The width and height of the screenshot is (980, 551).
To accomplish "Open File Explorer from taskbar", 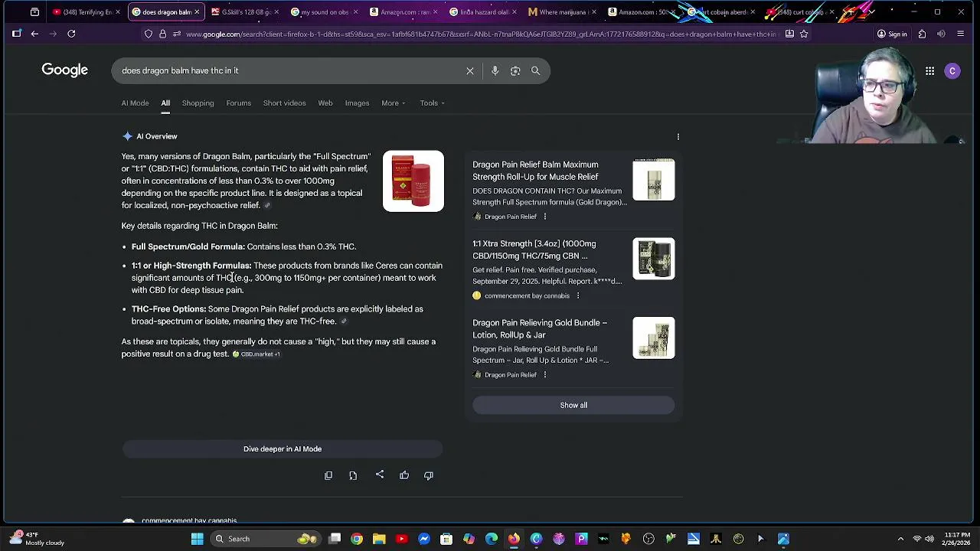I will pos(379,539).
